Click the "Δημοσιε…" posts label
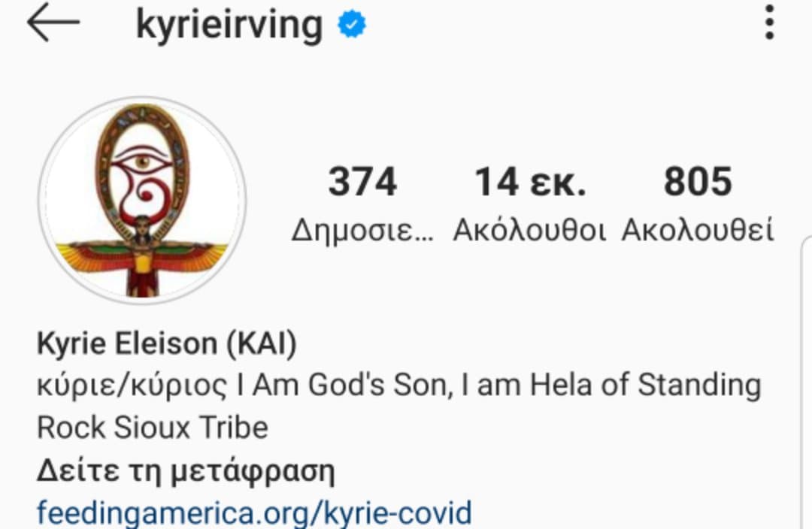 coord(362,230)
